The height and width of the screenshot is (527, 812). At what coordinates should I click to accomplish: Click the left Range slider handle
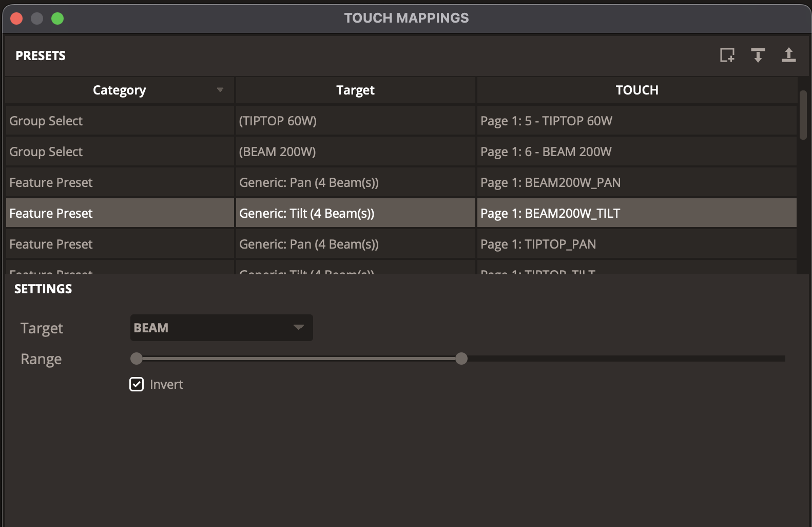tap(137, 359)
